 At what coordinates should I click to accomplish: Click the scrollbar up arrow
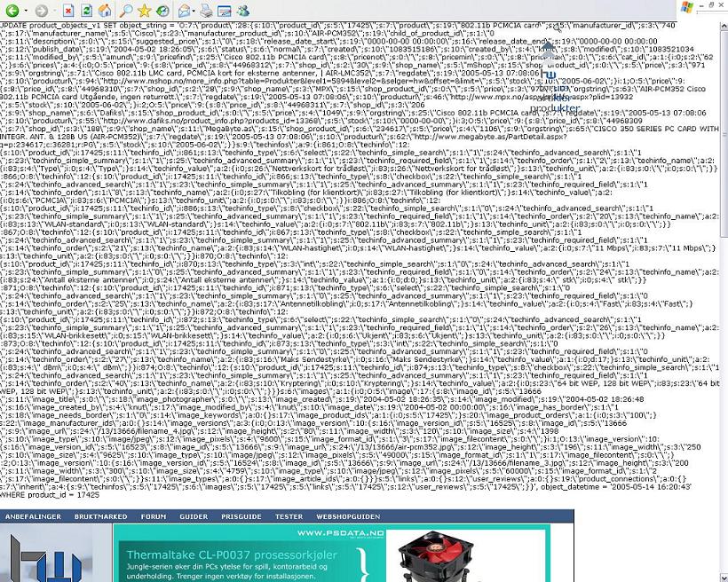click(724, 27)
